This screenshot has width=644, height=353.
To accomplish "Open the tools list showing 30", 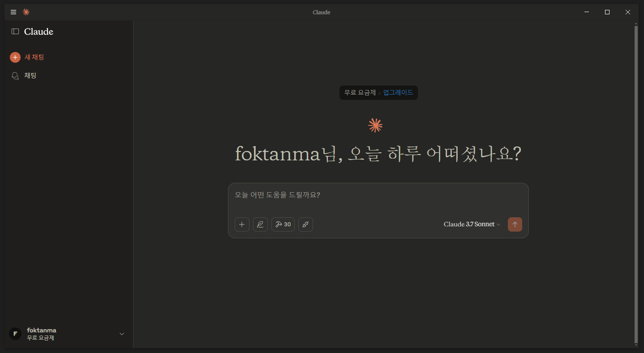I will point(283,224).
